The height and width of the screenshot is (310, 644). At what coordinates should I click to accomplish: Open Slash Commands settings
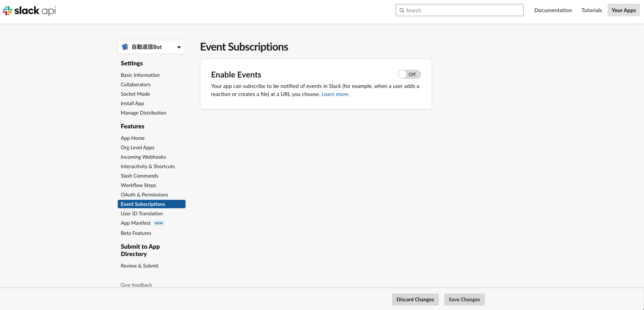pyautogui.click(x=139, y=176)
